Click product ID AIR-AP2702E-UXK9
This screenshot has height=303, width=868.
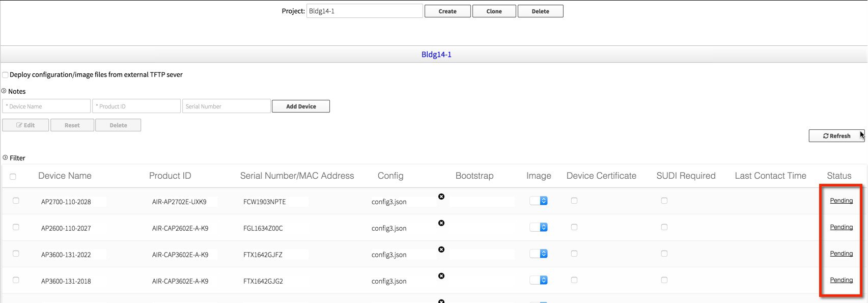point(179,202)
